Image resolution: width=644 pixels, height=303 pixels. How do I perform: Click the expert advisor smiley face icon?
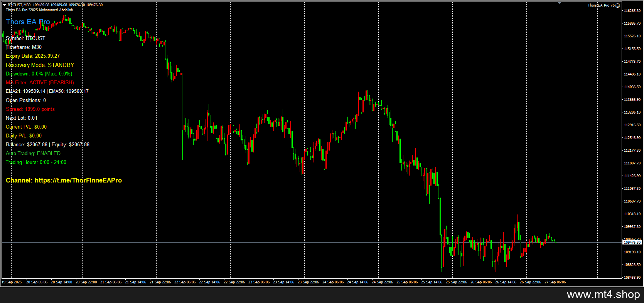click(617, 5)
